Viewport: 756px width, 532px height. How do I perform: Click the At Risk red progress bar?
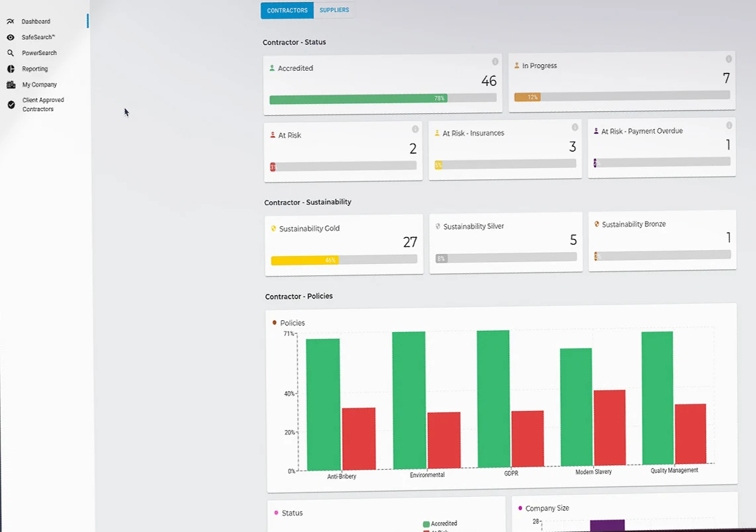click(273, 167)
